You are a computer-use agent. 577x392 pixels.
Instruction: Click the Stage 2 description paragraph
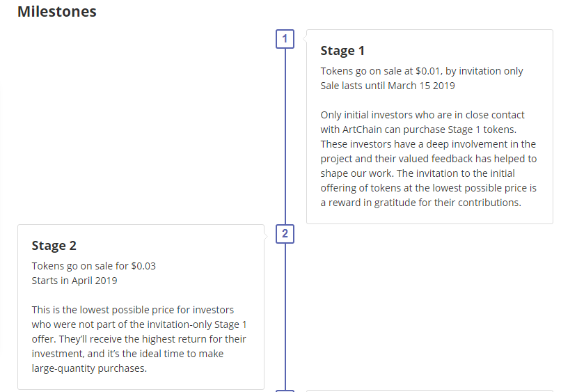point(139,339)
